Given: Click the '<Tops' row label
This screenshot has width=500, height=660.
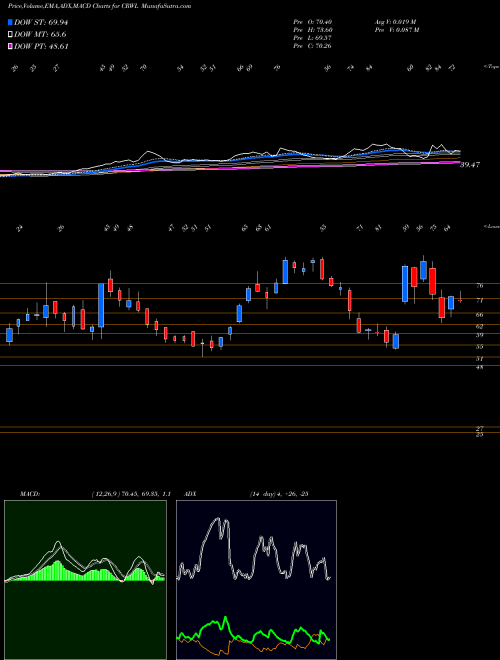Looking at the screenshot, I should [x=491, y=67].
